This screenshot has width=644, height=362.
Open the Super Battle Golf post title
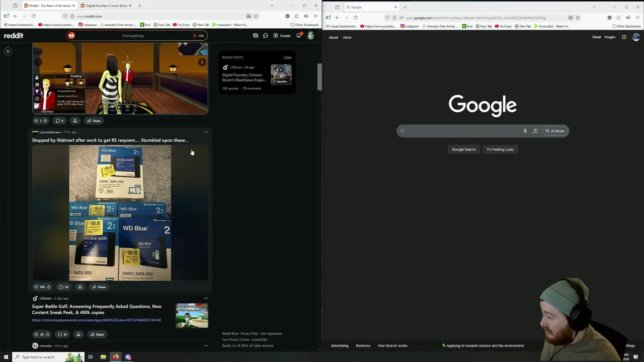[x=97, y=309]
